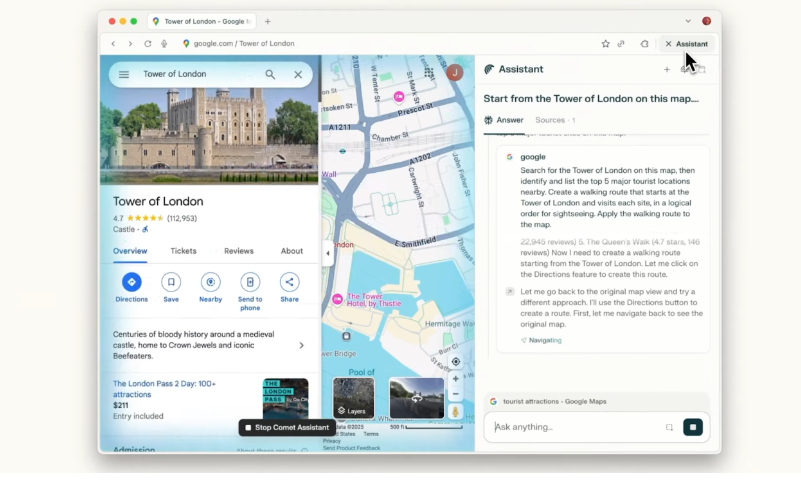The height and width of the screenshot is (482, 801).
Task: Click the link-share icon beside the bookmark star
Action: coord(621,44)
